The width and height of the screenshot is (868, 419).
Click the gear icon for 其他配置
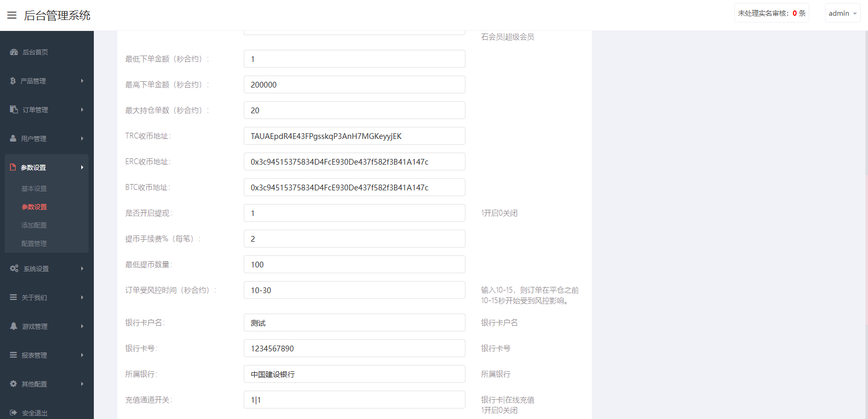point(14,384)
